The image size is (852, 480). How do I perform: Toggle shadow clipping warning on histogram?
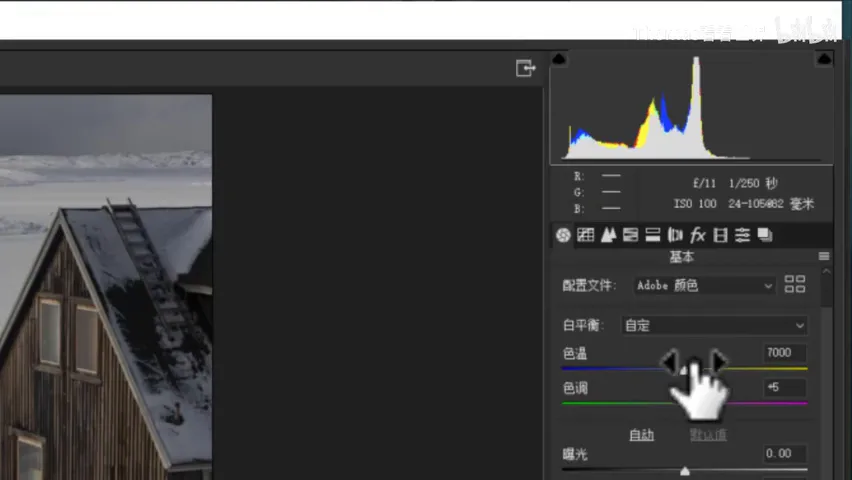click(559, 59)
